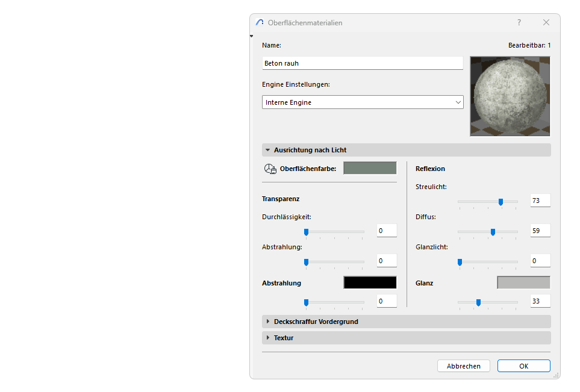This screenshot has width=580, height=392.
Task: Open the Oberflächenfarbe color swatch
Action: [369, 169]
